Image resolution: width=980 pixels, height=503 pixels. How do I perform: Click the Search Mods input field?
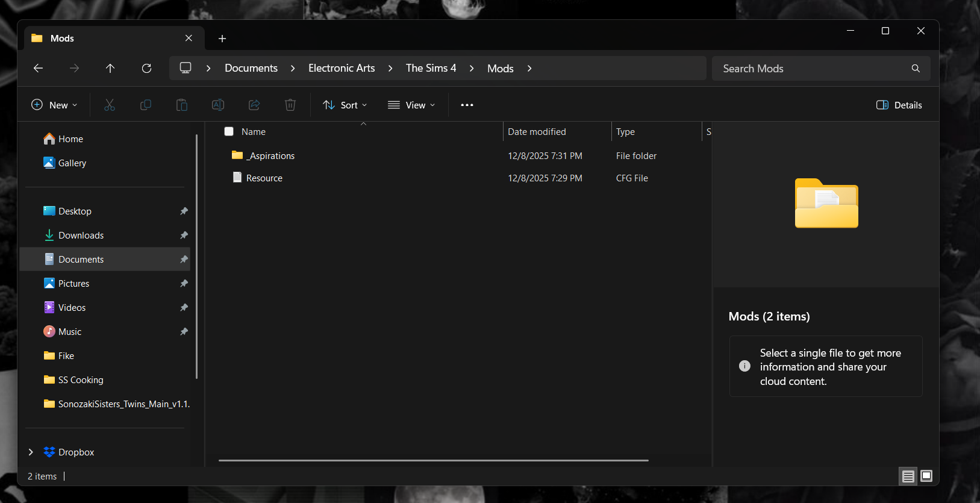813,69
